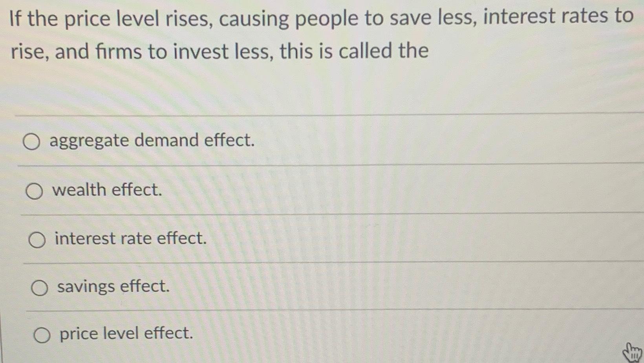Select the radio button for aggregate demand effect
The height and width of the screenshot is (363, 644).
[x=32, y=142]
